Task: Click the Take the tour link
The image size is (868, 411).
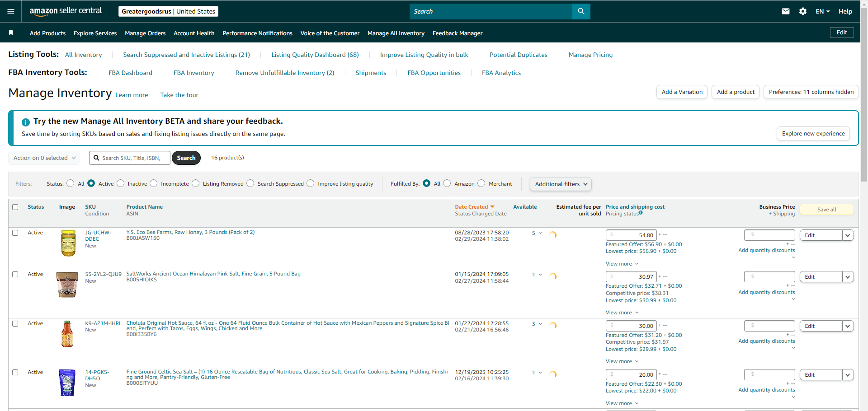Action: click(179, 95)
